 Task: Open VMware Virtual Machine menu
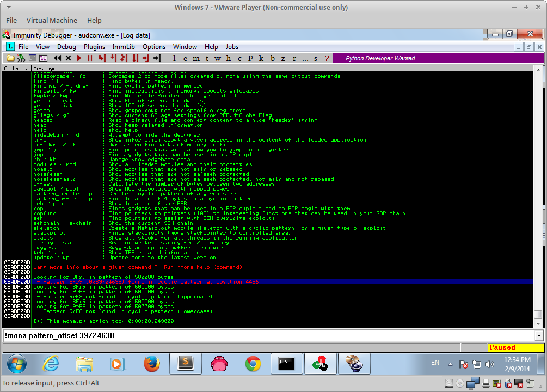click(52, 21)
